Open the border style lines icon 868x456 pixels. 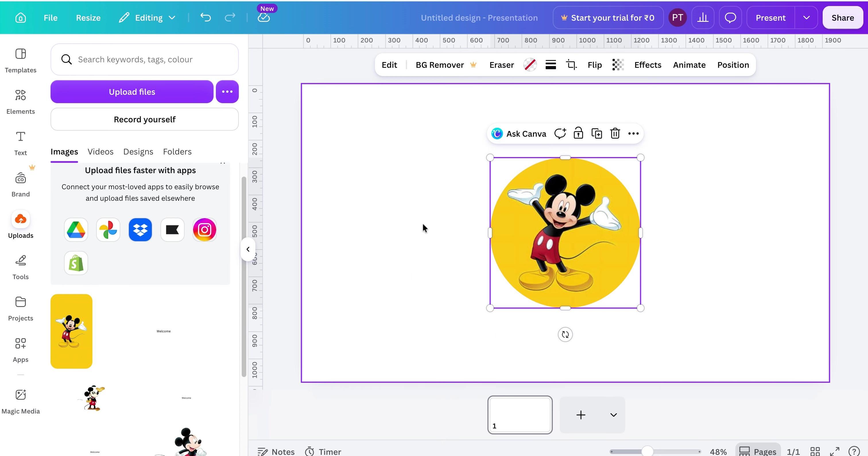click(x=551, y=65)
